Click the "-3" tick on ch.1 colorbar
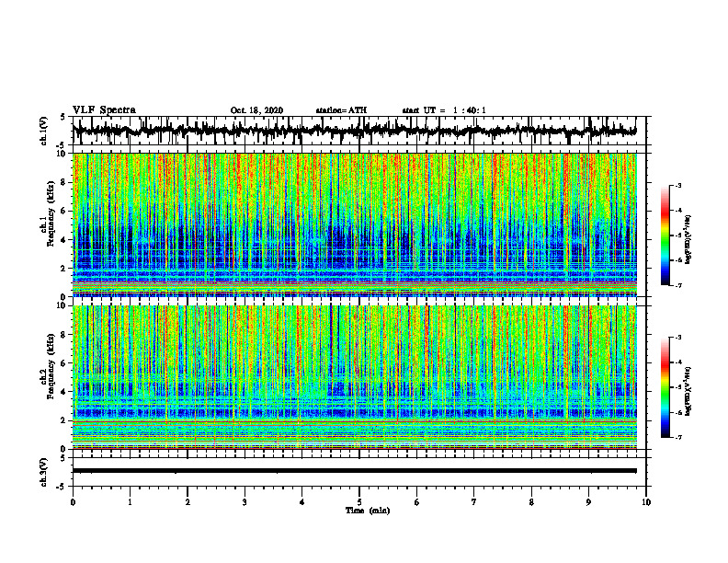Viewport: 728px width, 563px height. [x=677, y=185]
